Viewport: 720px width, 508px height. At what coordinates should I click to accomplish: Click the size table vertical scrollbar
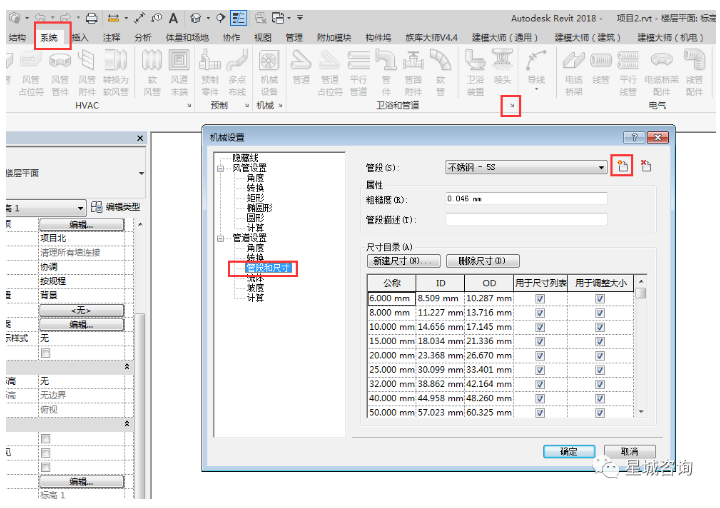(641, 347)
